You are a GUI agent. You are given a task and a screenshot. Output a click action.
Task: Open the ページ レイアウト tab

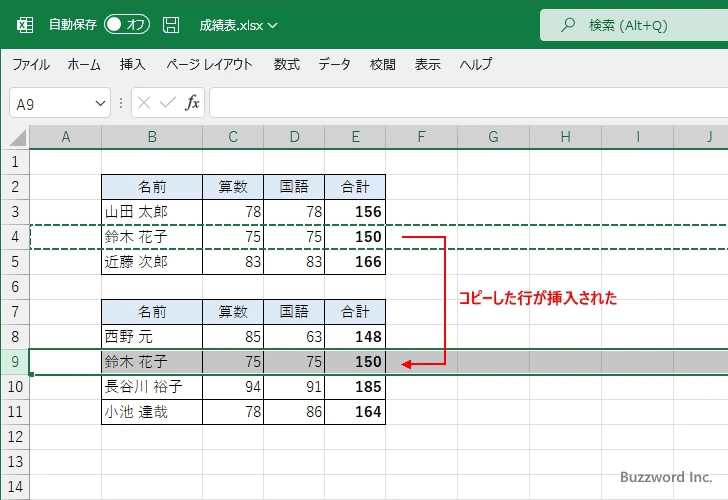point(209,64)
